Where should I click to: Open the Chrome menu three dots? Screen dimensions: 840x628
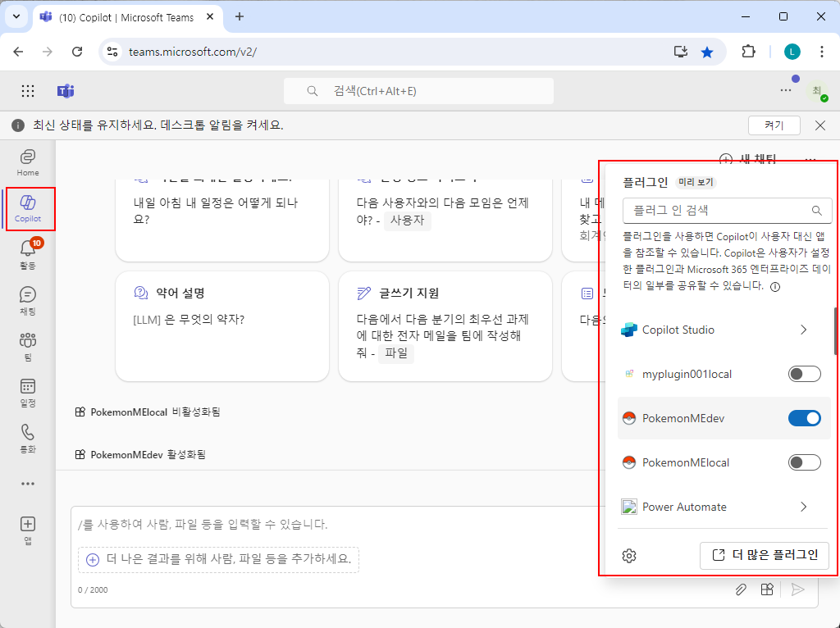coord(822,52)
